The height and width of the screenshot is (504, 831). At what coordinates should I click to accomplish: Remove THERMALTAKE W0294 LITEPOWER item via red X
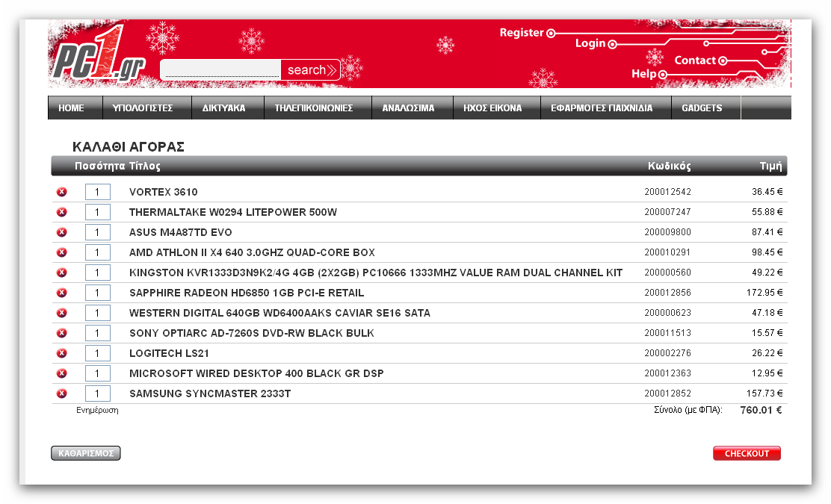click(62, 212)
